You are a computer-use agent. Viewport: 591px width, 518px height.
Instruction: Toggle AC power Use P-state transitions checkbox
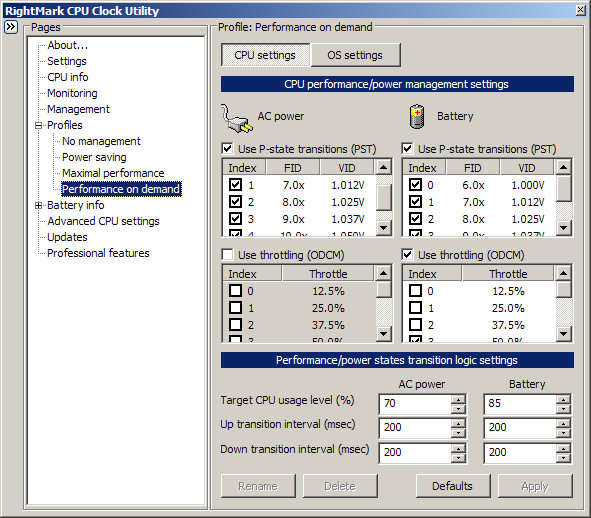coord(227,149)
